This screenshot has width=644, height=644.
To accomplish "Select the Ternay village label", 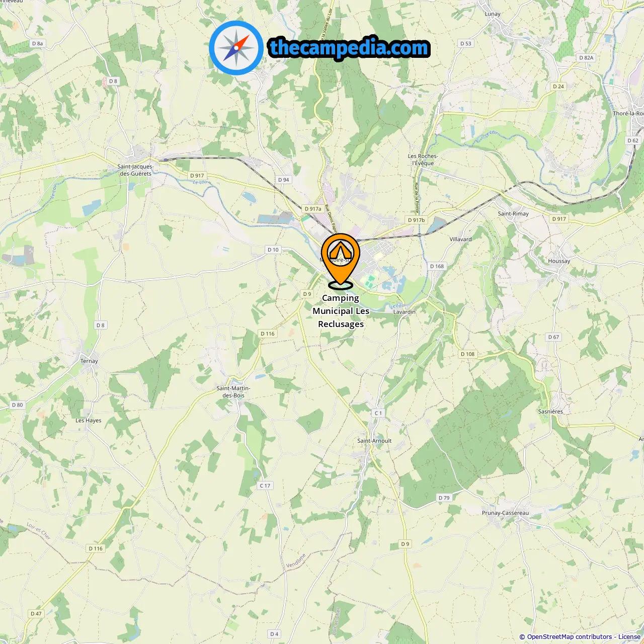I will [89, 361].
